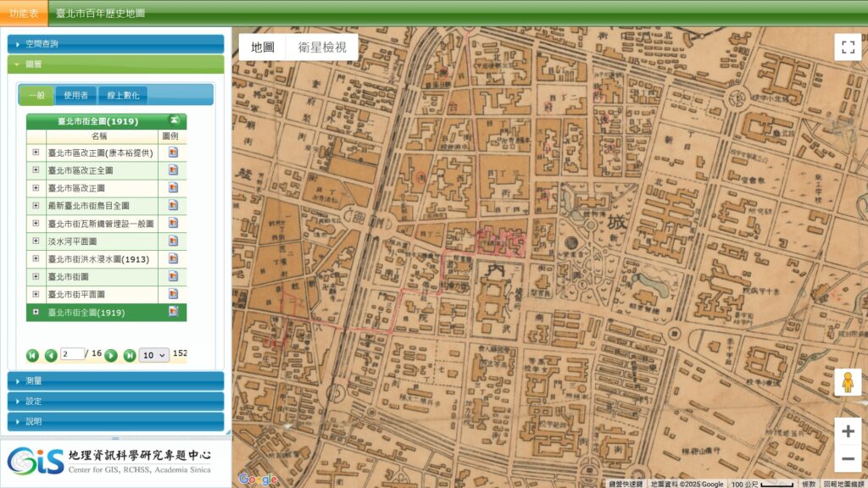Expand the 臺北市街平面圖 row
The width and height of the screenshot is (868, 488).
[36, 294]
